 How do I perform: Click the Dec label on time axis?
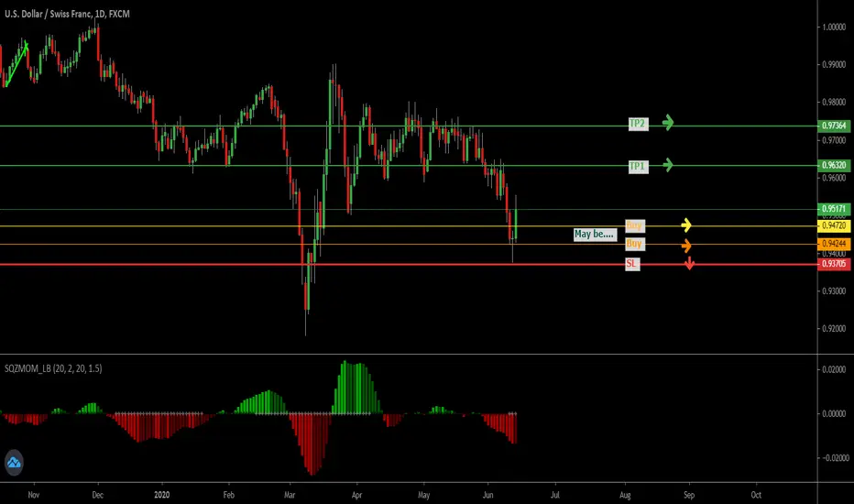(97, 495)
